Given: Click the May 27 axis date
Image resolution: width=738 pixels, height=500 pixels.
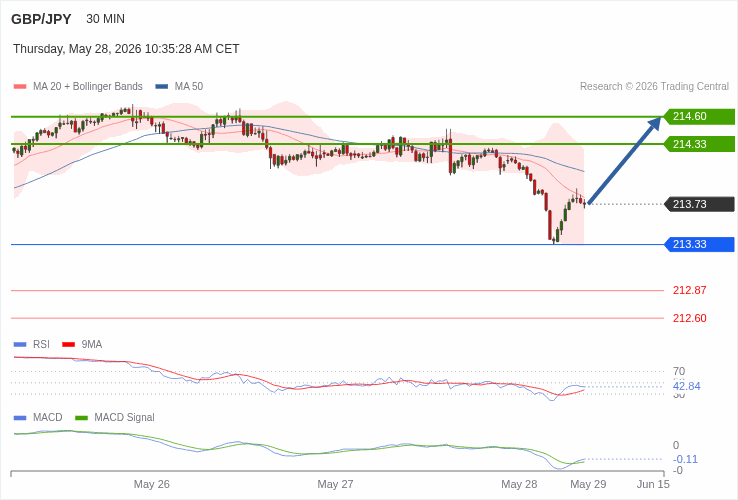Looking at the screenshot, I should coord(335,484).
